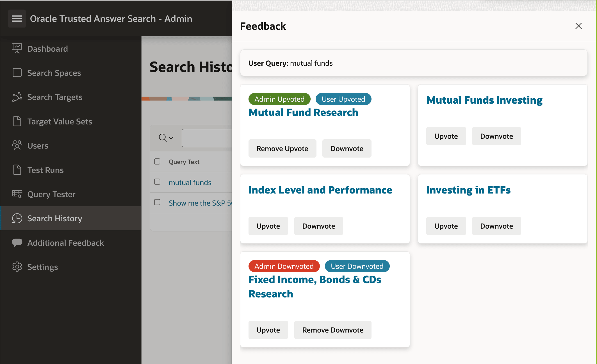597x364 pixels.
Task: Click the hamburger navigation menu icon
Action: click(17, 19)
